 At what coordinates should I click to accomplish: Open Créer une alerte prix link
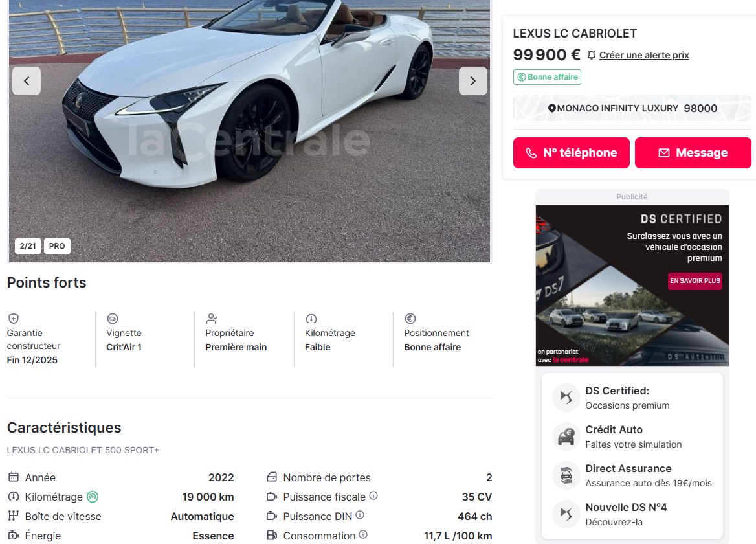644,55
